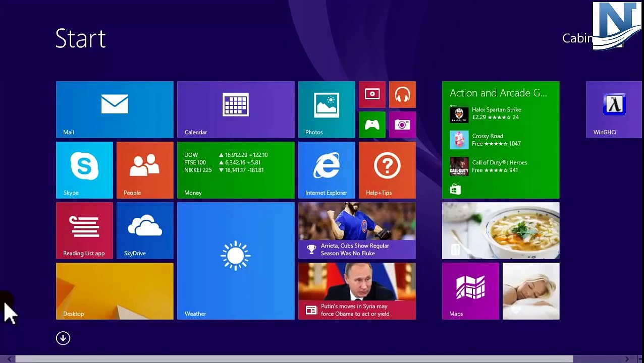
Task: Click the scrollbar right arrow
Action: pos(627,359)
